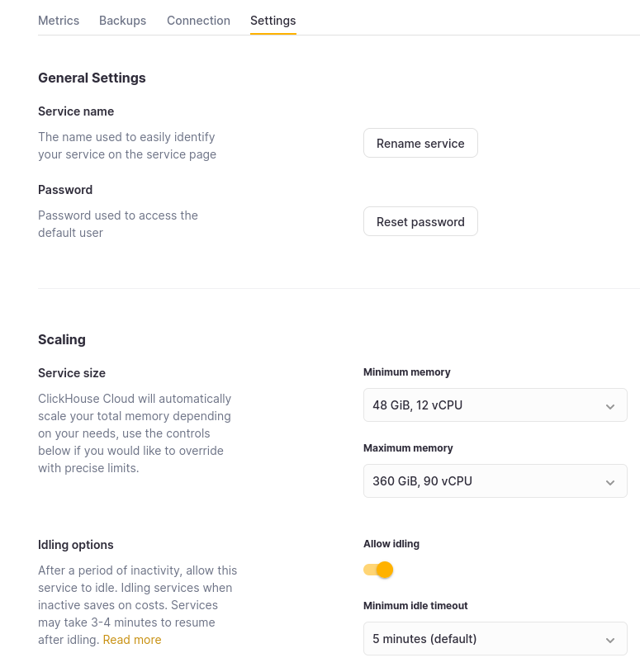Disable the Allow idling toggle
Image resolution: width=640 pixels, height=672 pixels.
tap(377, 570)
